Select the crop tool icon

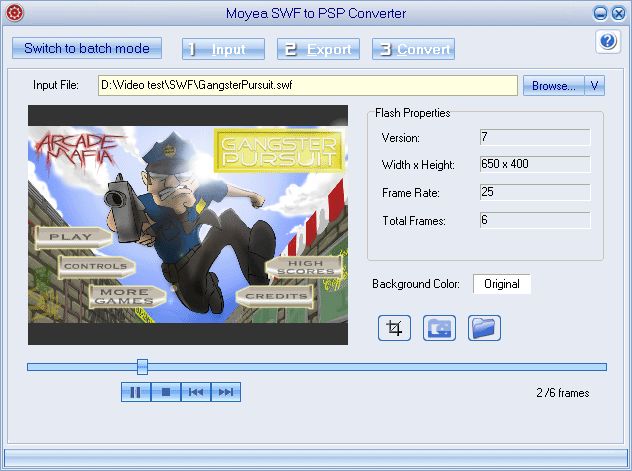point(394,328)
